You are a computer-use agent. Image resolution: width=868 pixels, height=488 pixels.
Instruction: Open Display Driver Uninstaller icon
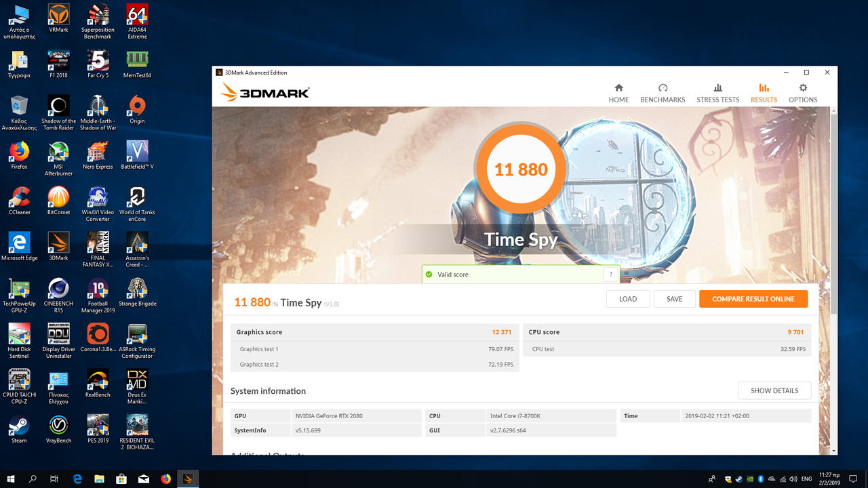[x=58, y=341]
